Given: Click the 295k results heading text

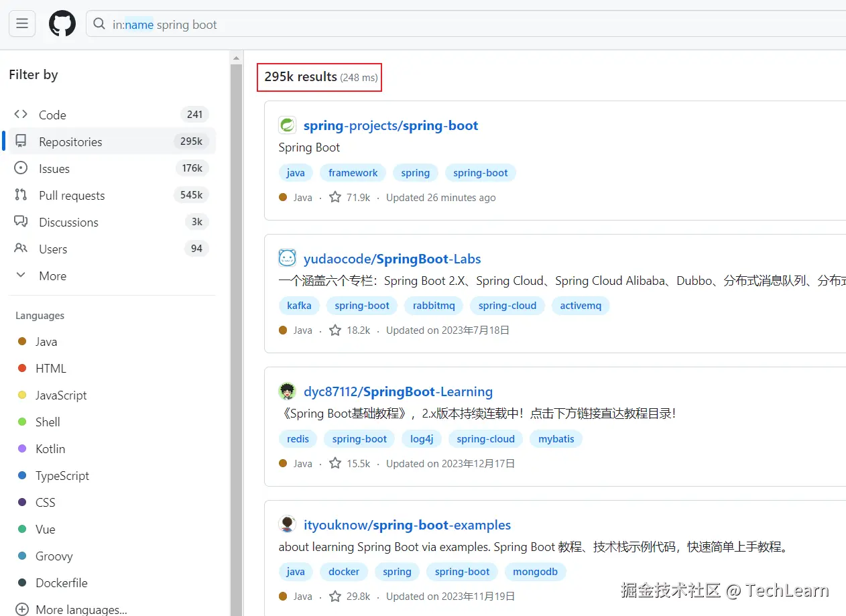Looking at the screenshot, I should [301, 76].
